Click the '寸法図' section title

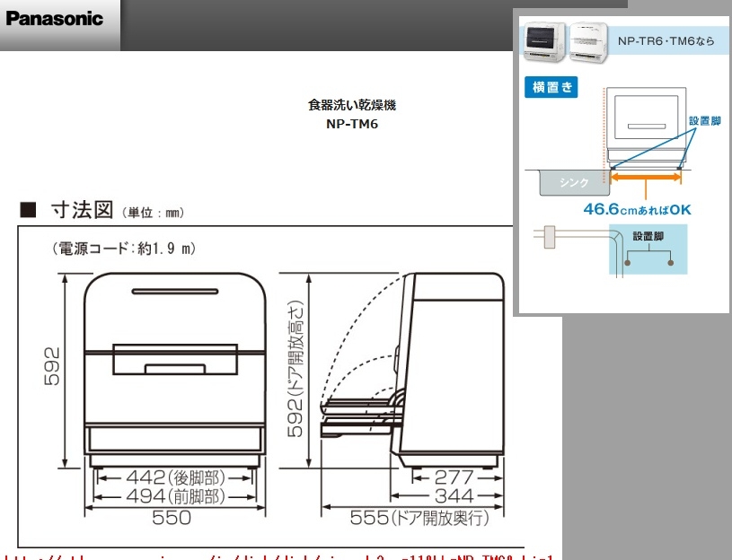82,210
